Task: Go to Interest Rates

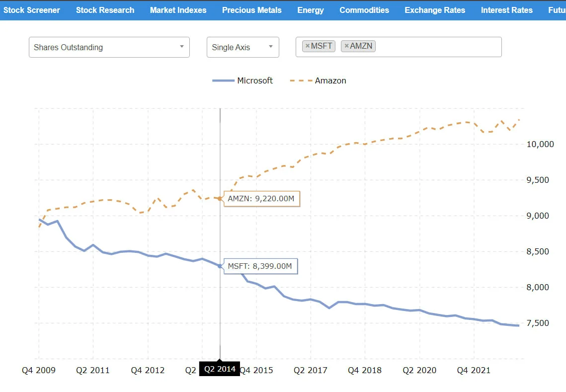Action: (x=506, y=10)
